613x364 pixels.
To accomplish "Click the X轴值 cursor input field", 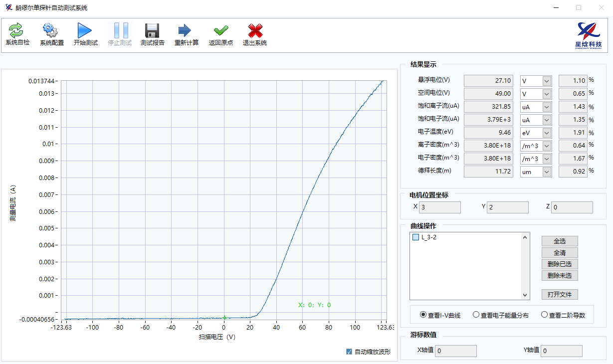I will tap(455, 351).
